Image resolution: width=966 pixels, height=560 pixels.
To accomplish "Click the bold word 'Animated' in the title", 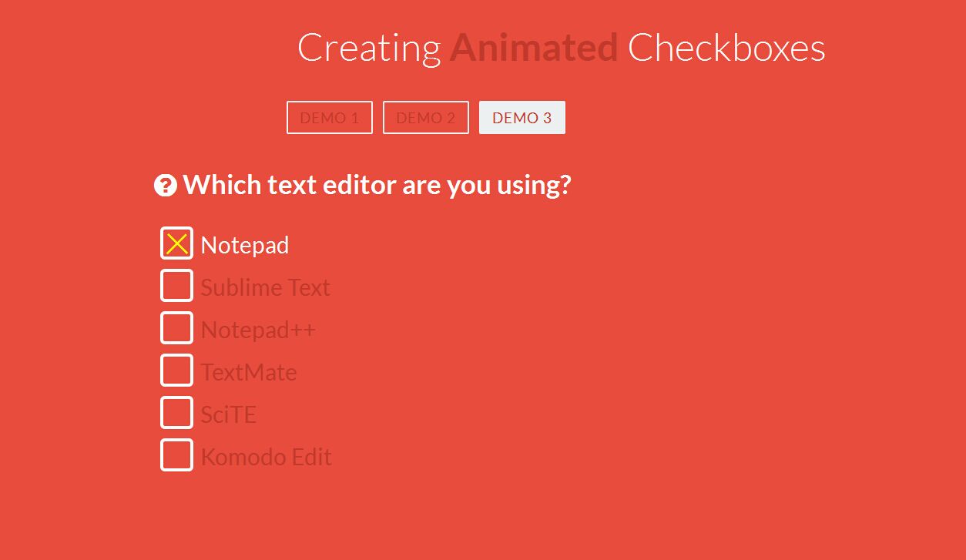I will point(533,48).
